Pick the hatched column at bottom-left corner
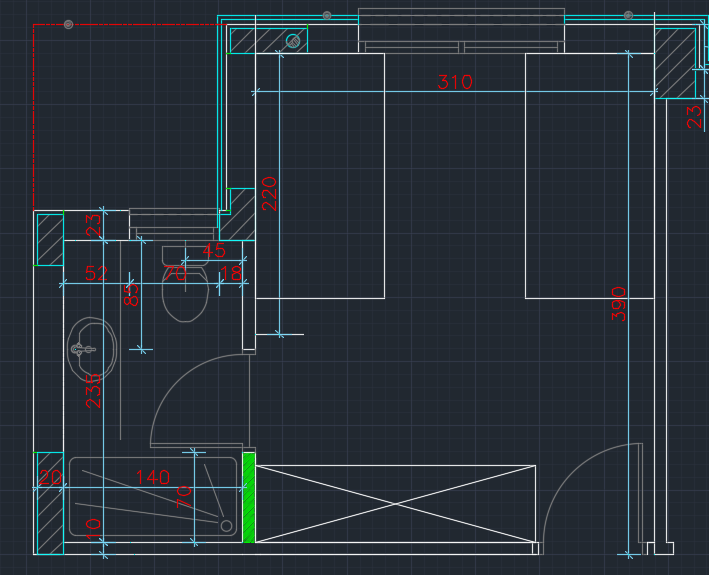 50,503
